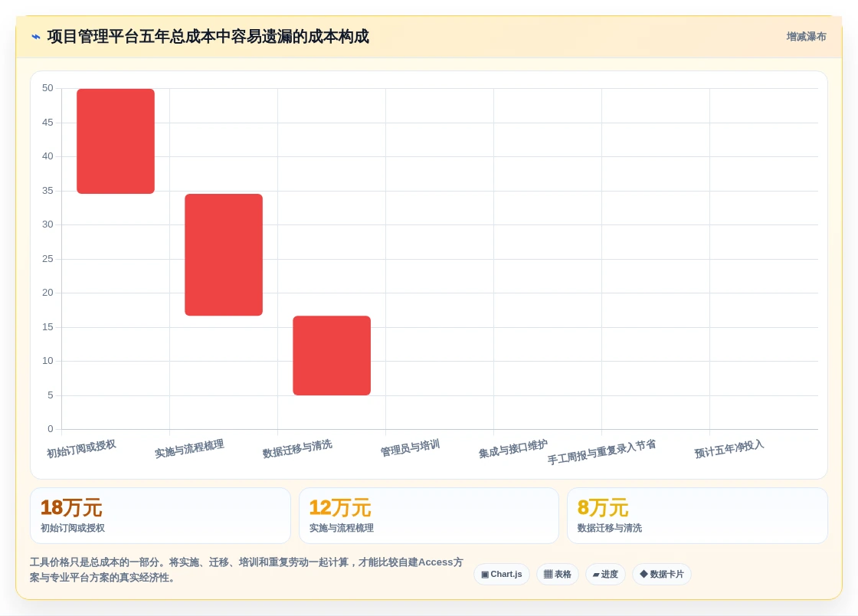
Task: Click the red bar for 数据迁移与清洗
Action: coord(332,355)
